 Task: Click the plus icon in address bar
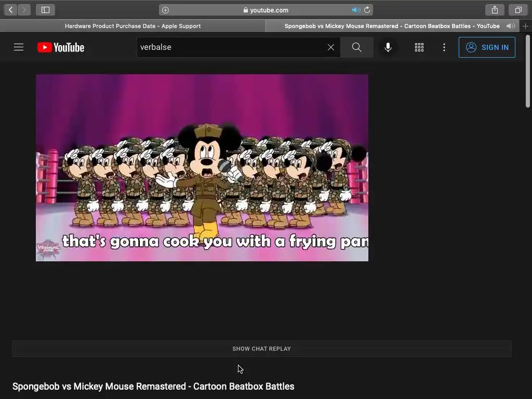(165, 10)
